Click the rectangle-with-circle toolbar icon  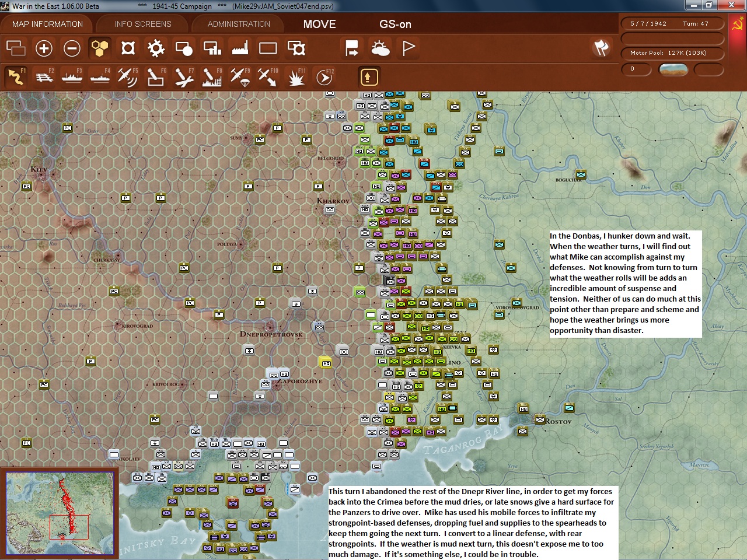point(184,48)
